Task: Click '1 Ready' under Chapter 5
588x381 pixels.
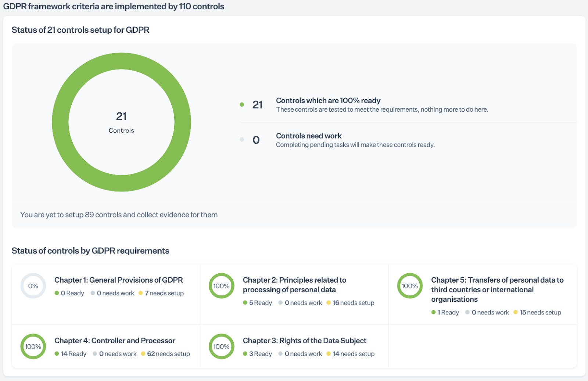Action: pyautogui.click(x=448, y=312)
